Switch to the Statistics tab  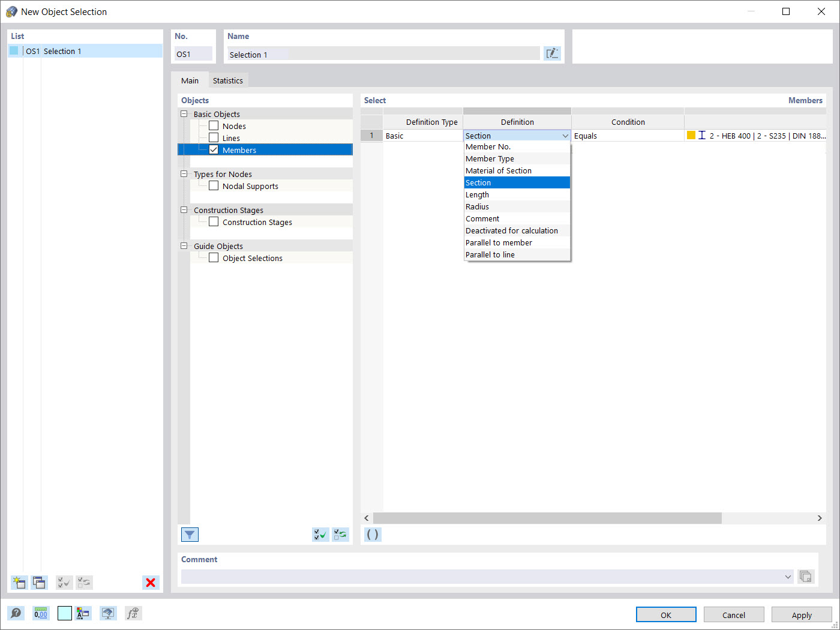coord(228,80)
